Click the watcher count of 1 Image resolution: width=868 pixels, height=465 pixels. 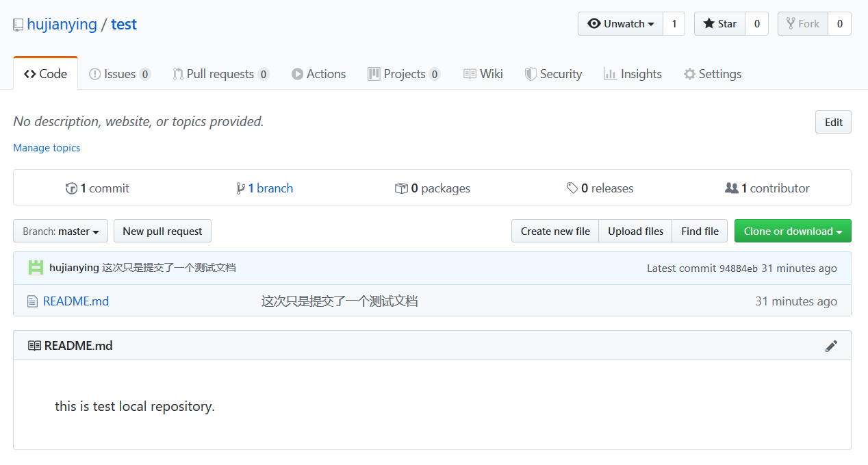coord(674,24)
